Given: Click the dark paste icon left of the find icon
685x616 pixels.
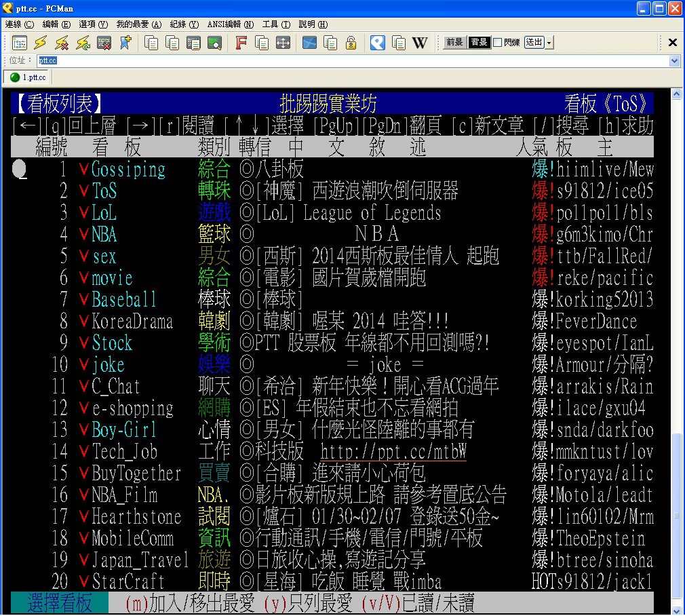Looking at the screenshot, I should [x=193, y=43].
